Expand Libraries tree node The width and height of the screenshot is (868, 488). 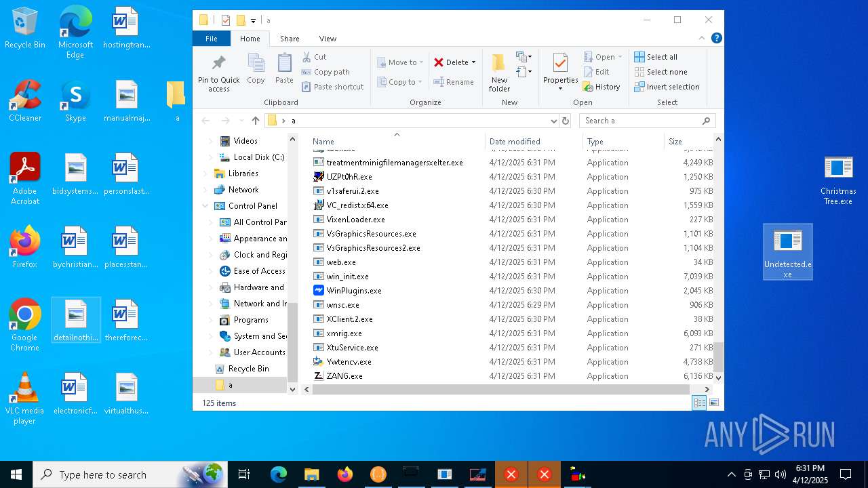tap(205, 174)
